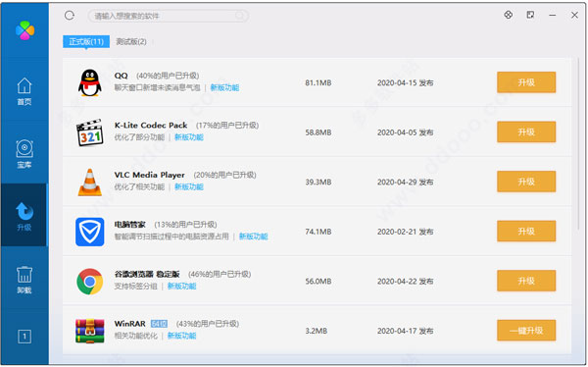Open the 新版功能 link for WinRAR
This screenshot has width=588, height=367.
point(182,336)
